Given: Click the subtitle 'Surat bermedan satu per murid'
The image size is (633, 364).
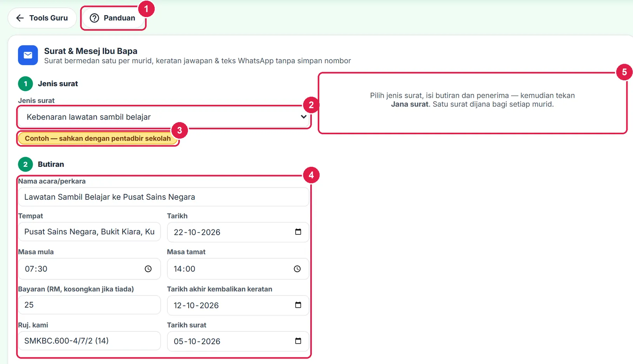Looking at the screenshot, I should click(198, 61).
